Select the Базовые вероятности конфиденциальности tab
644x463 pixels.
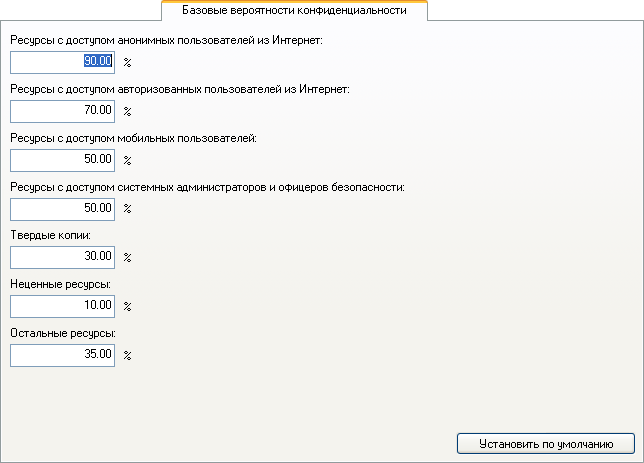coord(294,10)
